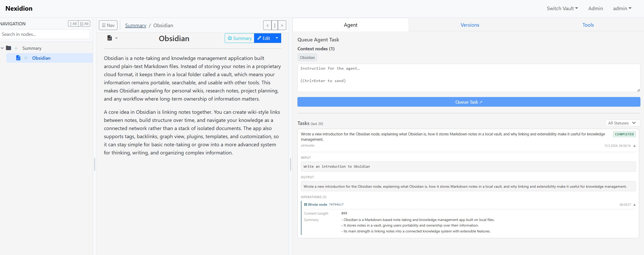Open the admin user menu
This screenshot has width=644, height=255.
622,8
